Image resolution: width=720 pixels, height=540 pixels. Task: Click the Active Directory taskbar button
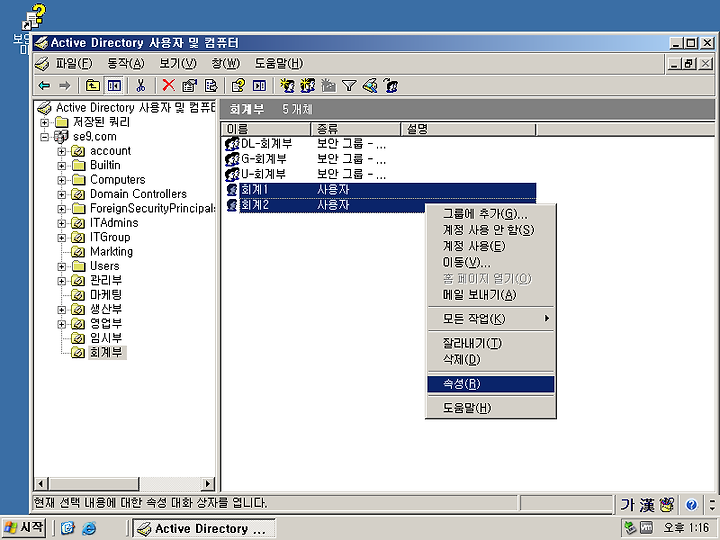[x=204, y=529]
